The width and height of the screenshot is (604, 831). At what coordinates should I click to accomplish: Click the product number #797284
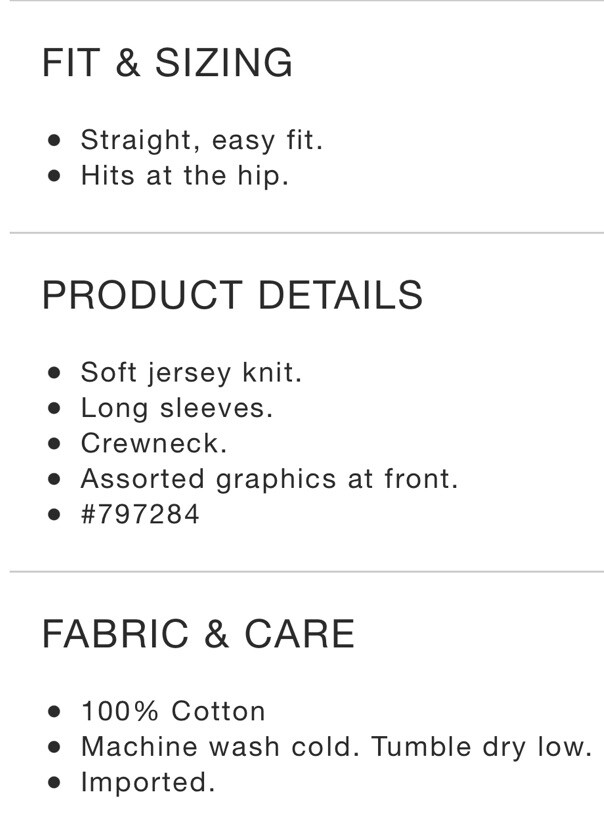pos(140,514)
